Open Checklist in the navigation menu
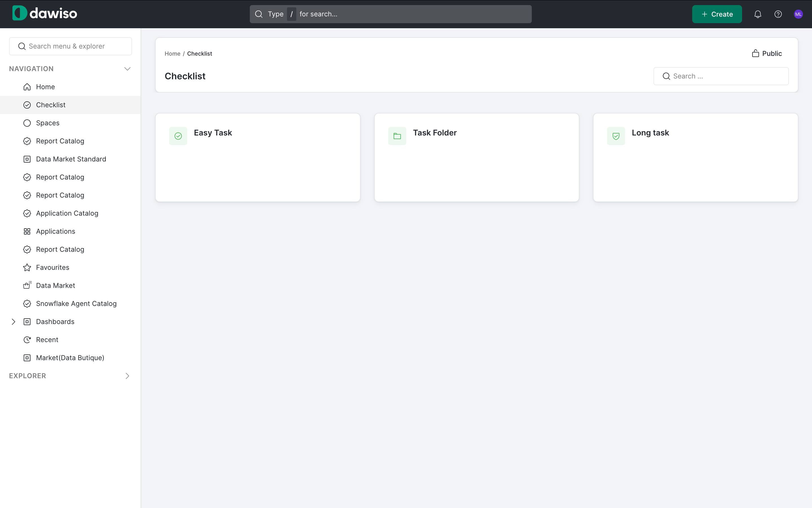Screen dimensions: 812x508 (x=70, y=105)
